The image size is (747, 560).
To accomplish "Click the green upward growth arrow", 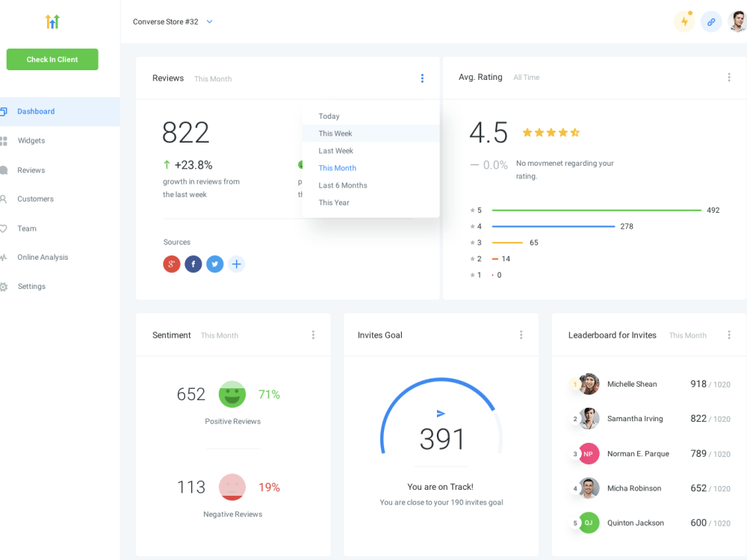I will (x=167, y=165).
